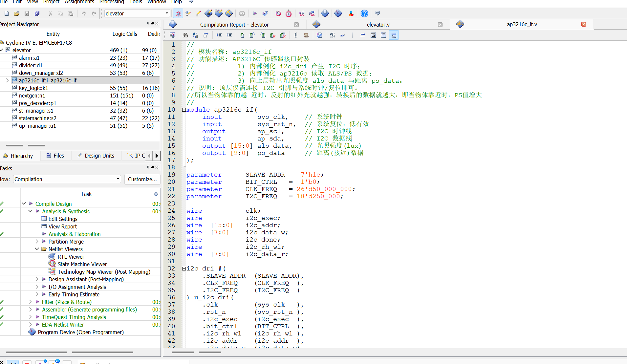Click the editor horizontal scrollbar
Image resolution: width=627 pixels, height=364 pixels.
pos(196,352)
